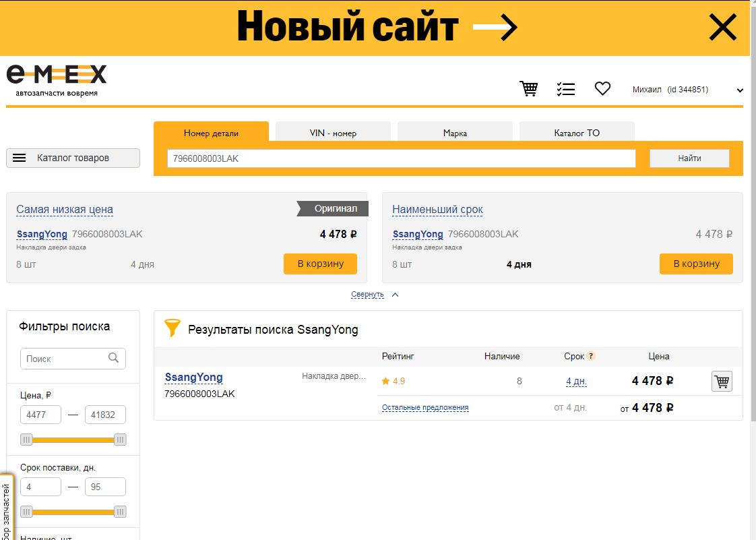Open Каталог товаров menu
This screenshot has height=540, width=756.
point(73,158)
